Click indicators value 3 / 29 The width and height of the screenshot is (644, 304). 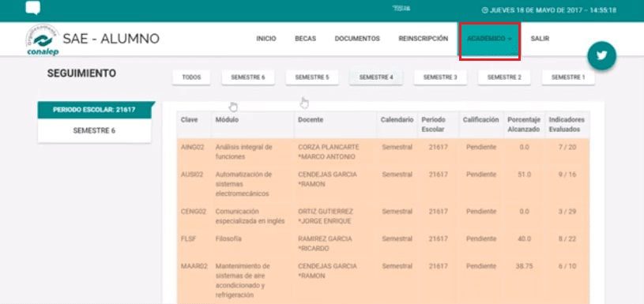click(567, 212)
